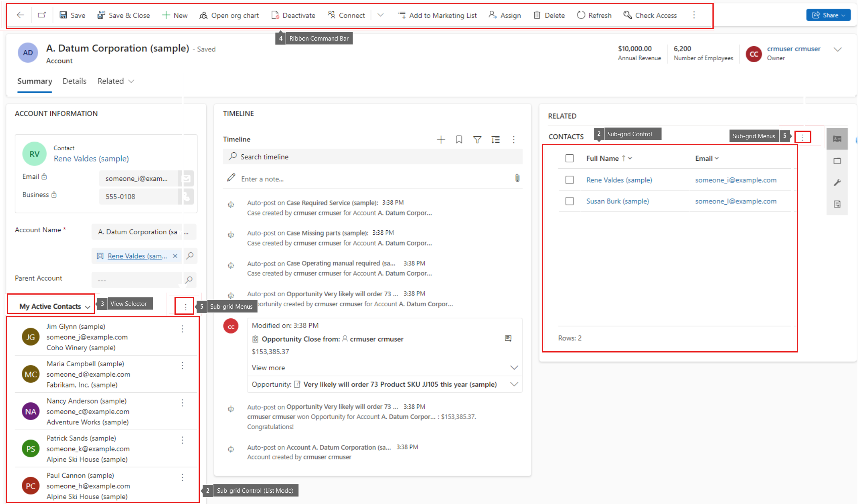Click timeline sort/expand records icon
This screenshot has height=504, width=860.
point(496,139)
